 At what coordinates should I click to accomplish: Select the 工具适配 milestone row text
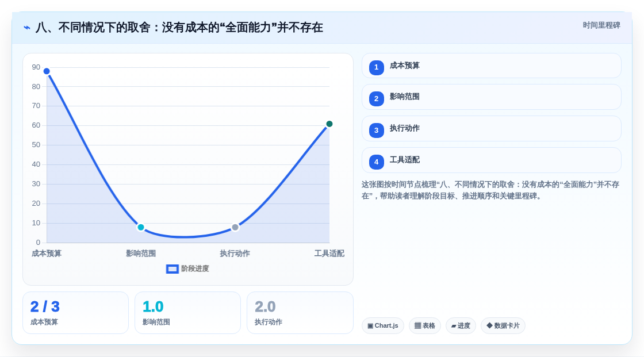tap(405, 160)
